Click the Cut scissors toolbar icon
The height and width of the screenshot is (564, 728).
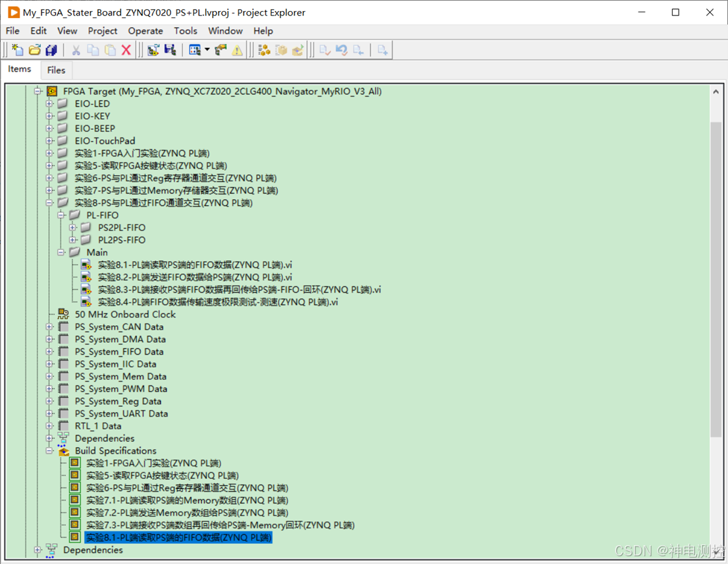76,50
